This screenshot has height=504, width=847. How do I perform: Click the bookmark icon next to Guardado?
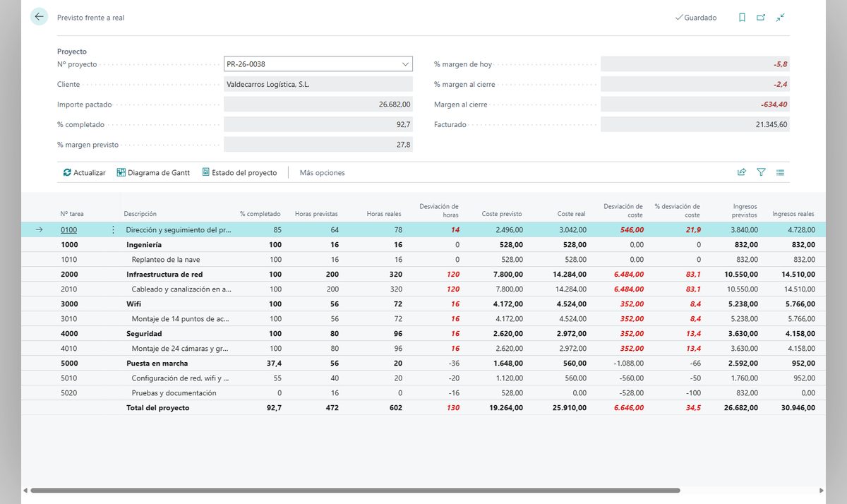[x=742, y=18]
